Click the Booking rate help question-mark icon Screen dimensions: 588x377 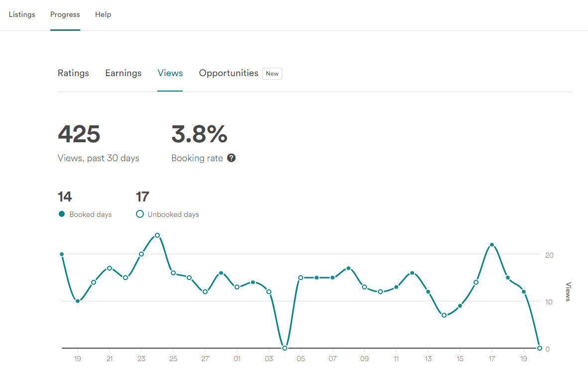point(231,158)
